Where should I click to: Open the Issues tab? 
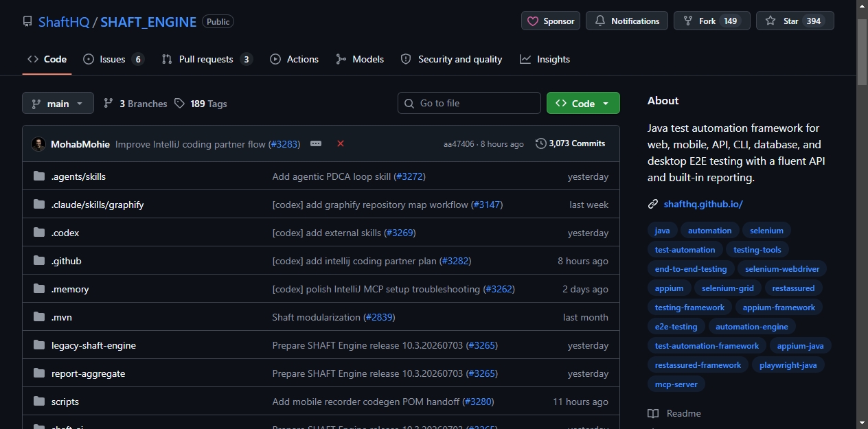click(113, 59)
